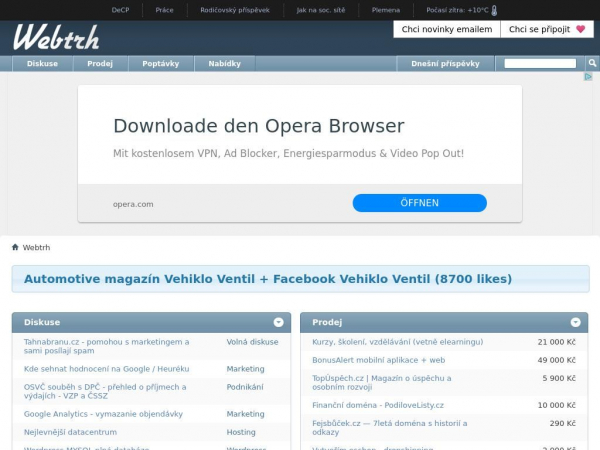Collapse the Prodej panel arrow
This screenshot has height=450, width=600.
point(576,322)
